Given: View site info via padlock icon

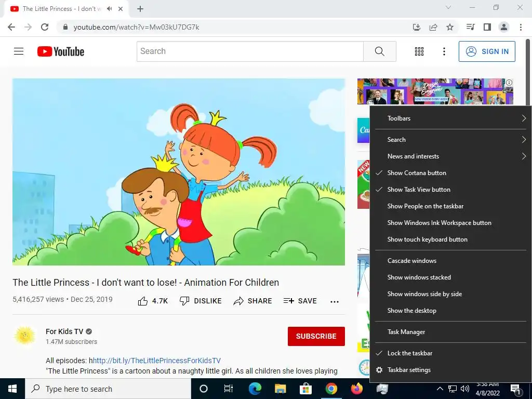Looking at the screenshot, I should click(65, 27).
